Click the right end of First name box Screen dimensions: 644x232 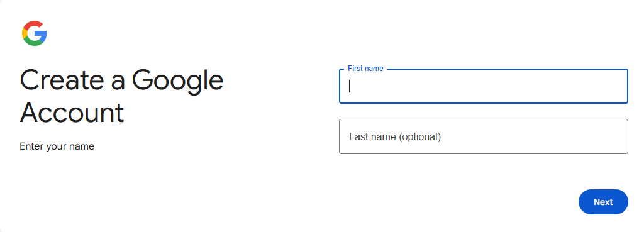(616, 86)
